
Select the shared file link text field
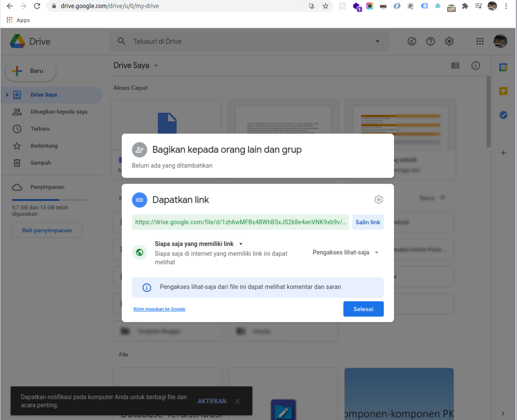coord(240,222)
